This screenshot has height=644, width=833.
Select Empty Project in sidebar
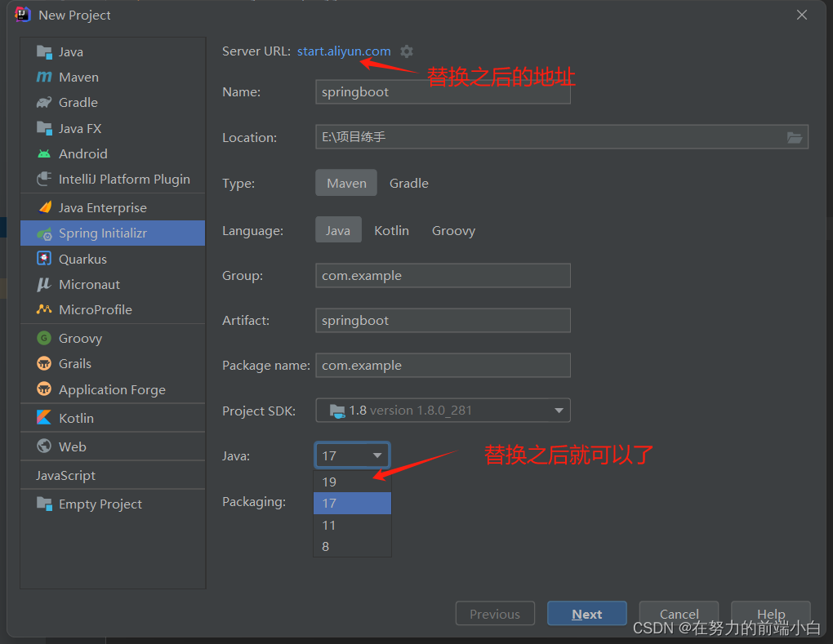[113, 504]
